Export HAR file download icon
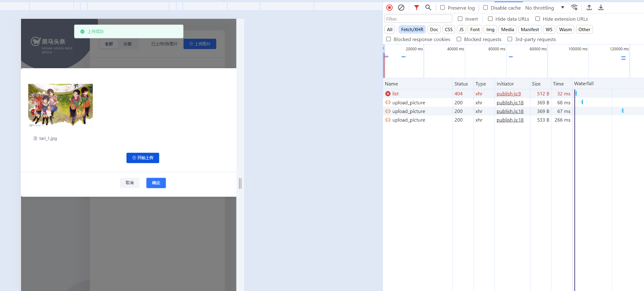The width and height of the screenshot is (644, 291). click(x=601, y=8)
